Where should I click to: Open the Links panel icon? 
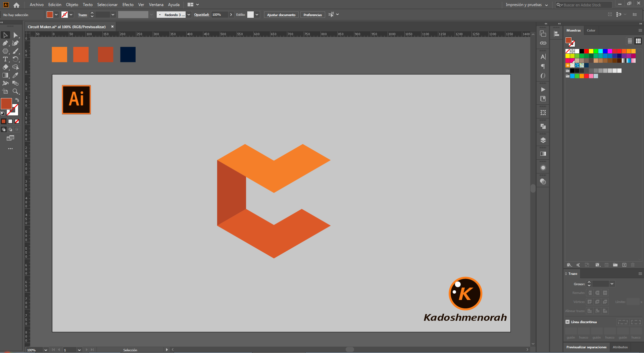click(x=543, y=43)
